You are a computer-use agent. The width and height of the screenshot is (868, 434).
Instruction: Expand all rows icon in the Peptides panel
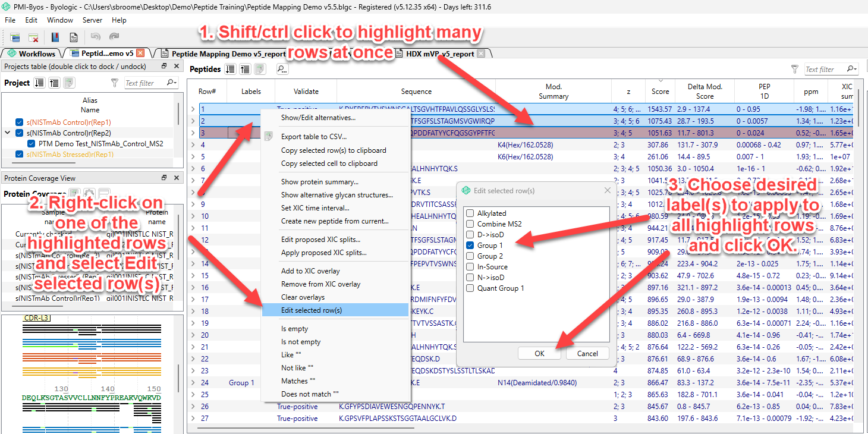click(231, 70)
